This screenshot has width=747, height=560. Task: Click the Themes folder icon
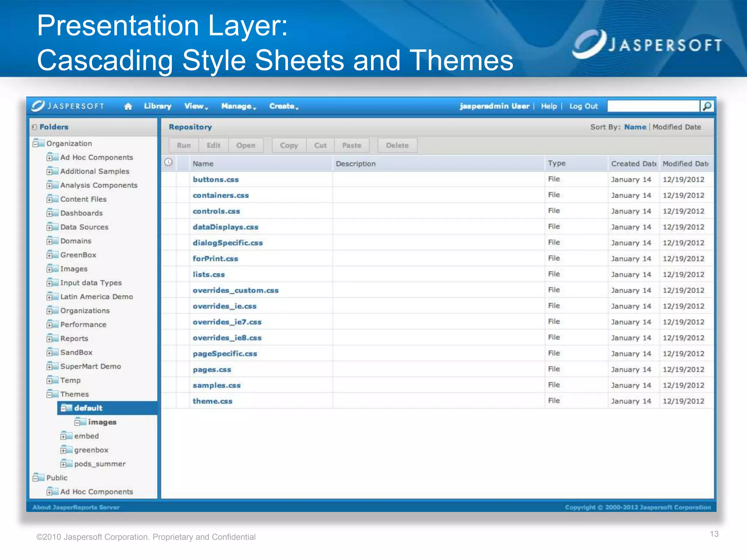pos(53,394)
